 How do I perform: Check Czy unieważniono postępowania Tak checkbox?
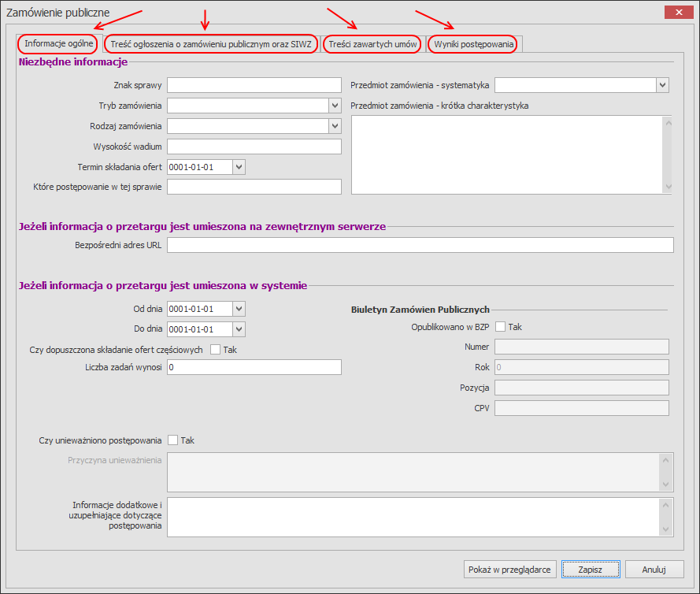(x=172, y=440)
